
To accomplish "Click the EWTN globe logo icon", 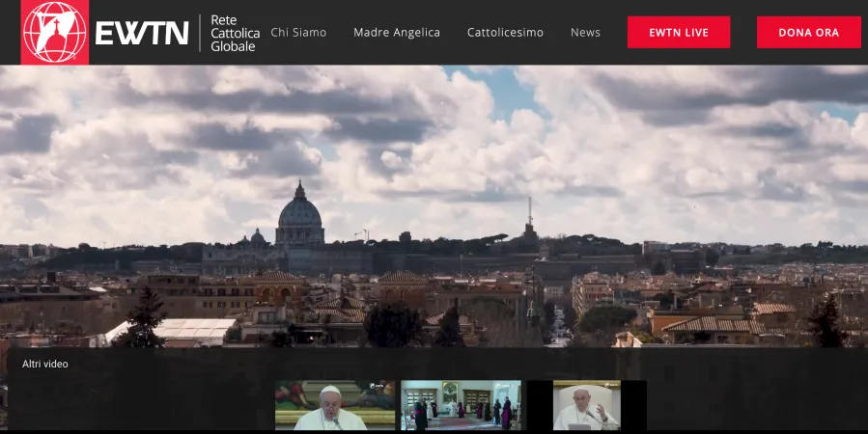I will (55, 32).
